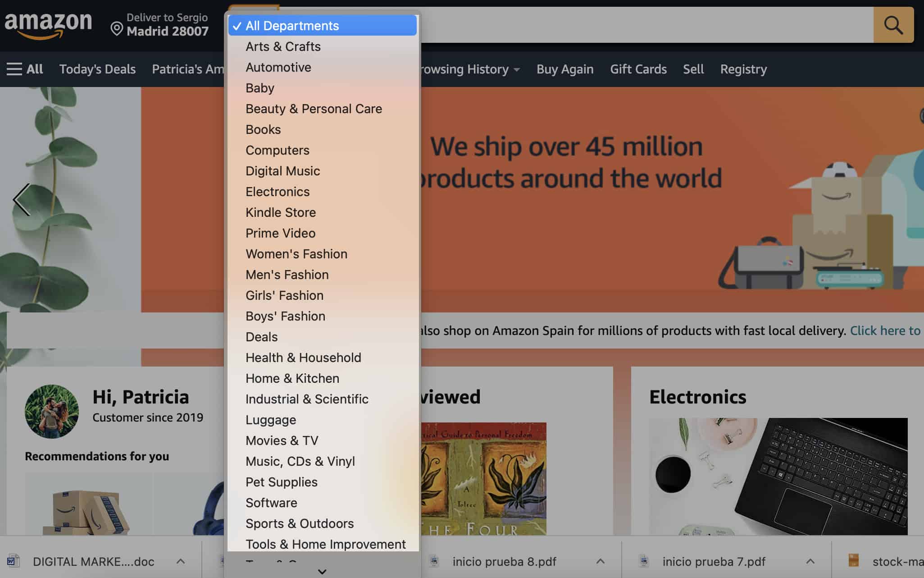
Task: Select All Departments in the department list
Action: point(292,25)
